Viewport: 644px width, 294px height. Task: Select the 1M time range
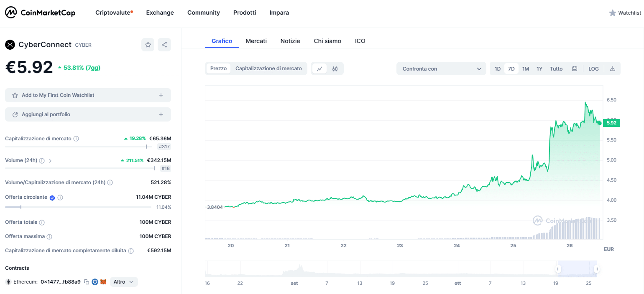(526, 69)
